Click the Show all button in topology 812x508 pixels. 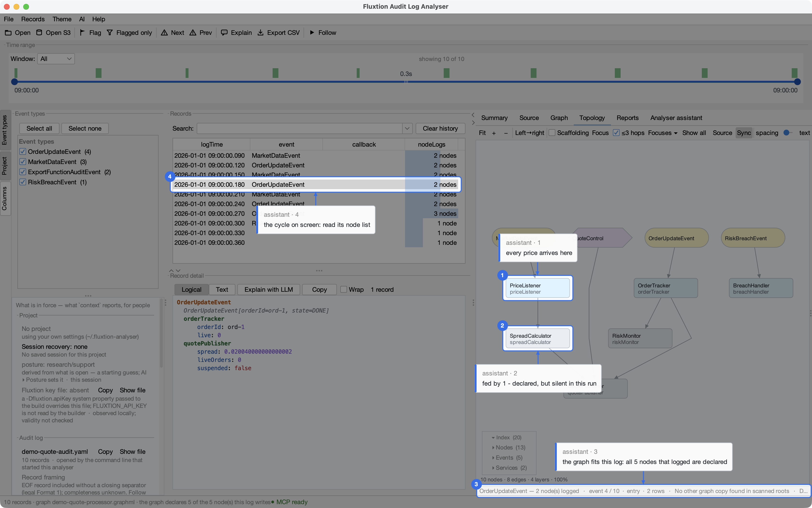click(694, 133)
